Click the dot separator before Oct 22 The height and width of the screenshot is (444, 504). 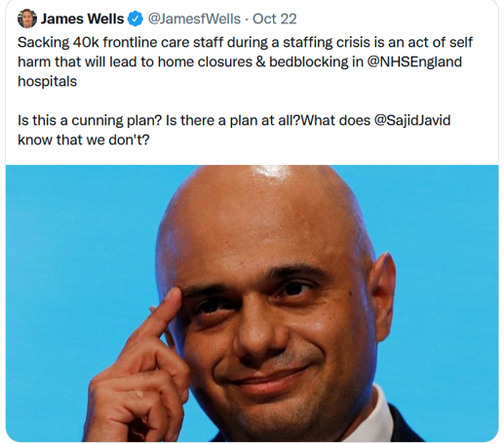pos(247,20)
